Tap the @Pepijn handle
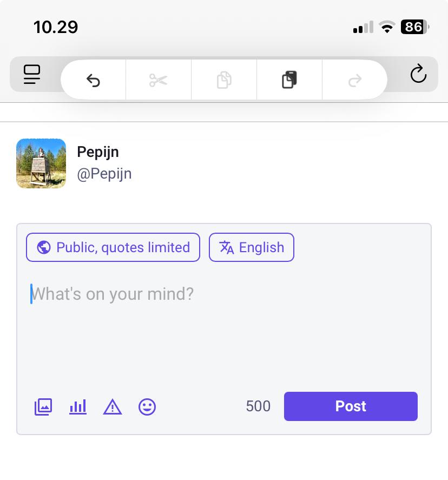The height and width of the screenshot is (480, 448). pyautogui.click(x=104, y=174)
